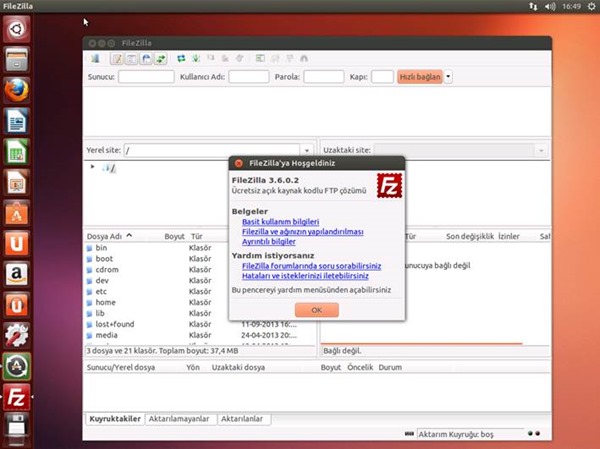This screenshot has width=600, height=449.
Task: Switch to the Aktarılamayanlar tab
Action: (x=179, y=419)
